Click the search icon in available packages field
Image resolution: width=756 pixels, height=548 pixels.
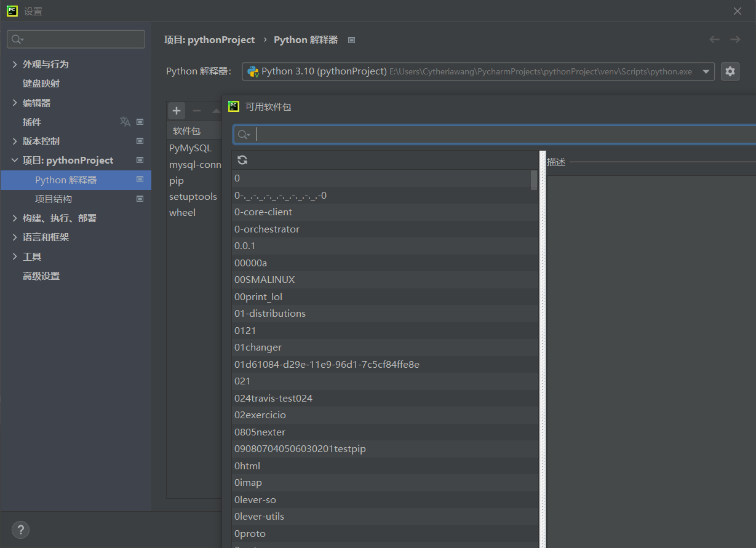(x=244, y=135)
